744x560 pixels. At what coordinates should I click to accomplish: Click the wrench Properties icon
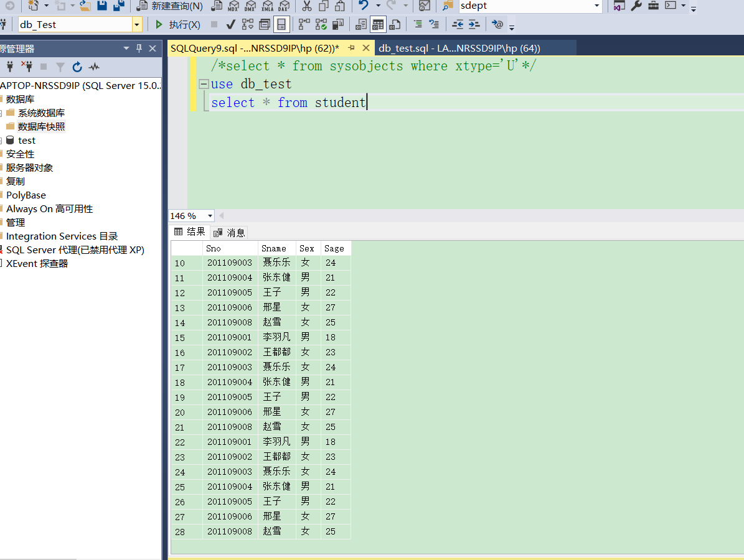(x=636, y=6)
